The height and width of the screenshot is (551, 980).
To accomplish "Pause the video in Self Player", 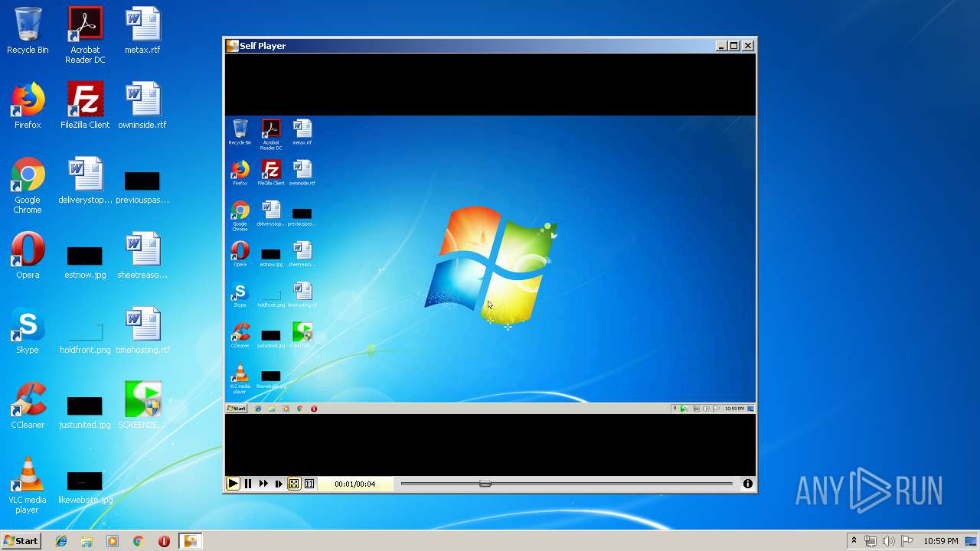I will point(248,484).
